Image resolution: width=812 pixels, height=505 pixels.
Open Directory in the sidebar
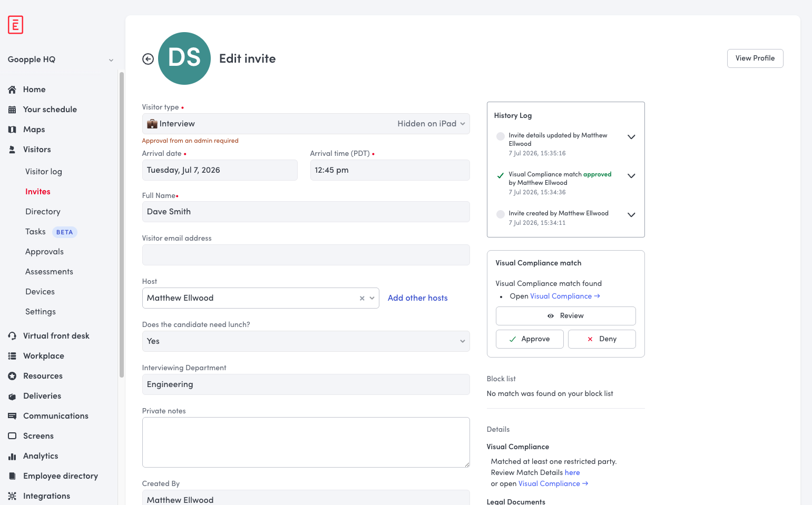(43, 212)
